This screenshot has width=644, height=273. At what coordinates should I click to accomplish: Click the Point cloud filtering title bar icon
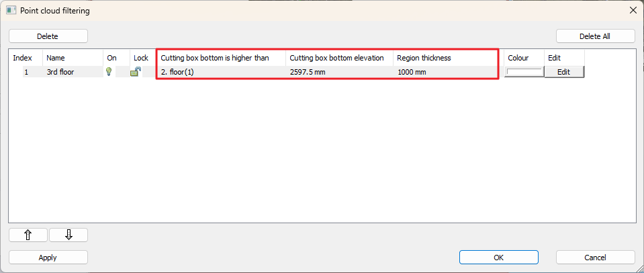(11, 10)
